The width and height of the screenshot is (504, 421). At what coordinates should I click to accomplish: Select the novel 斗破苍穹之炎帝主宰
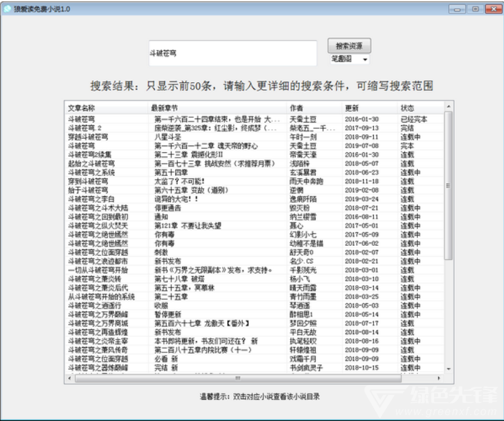(98, 341)
